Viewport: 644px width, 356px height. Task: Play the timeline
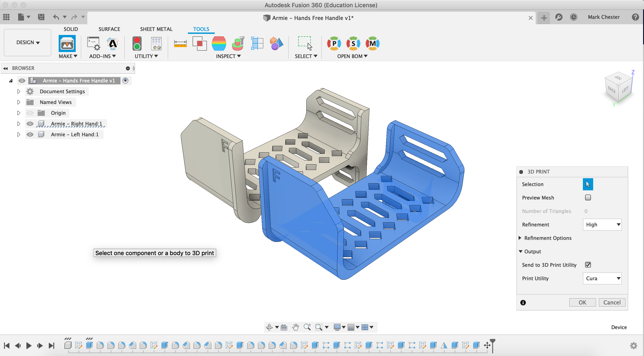[28, 345]
